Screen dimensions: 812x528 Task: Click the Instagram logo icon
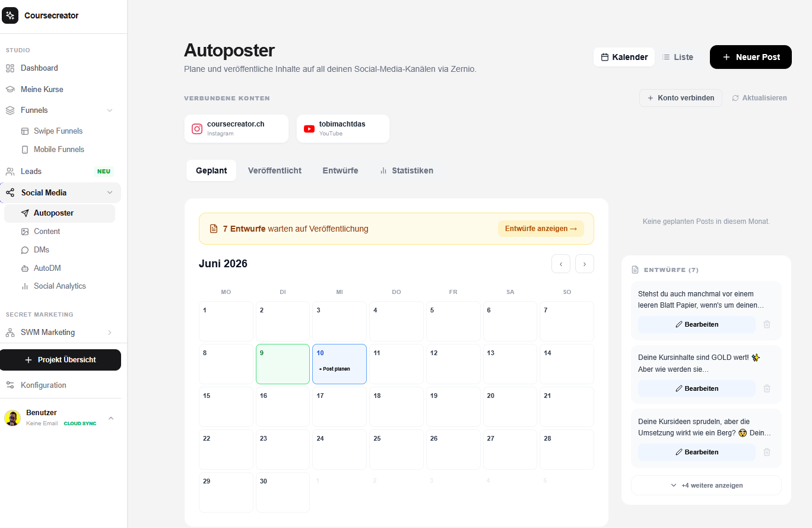pos(197,129)
